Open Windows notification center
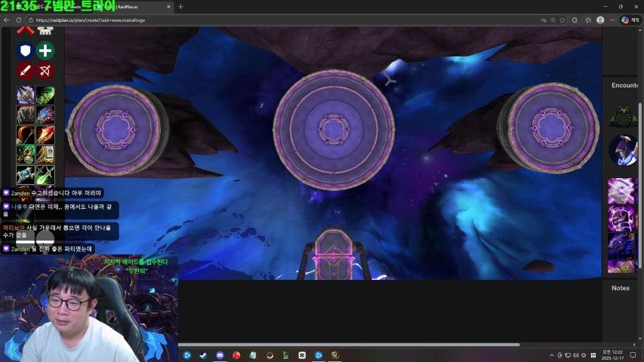This screenshot has height=362, width=644. [633, 355]
